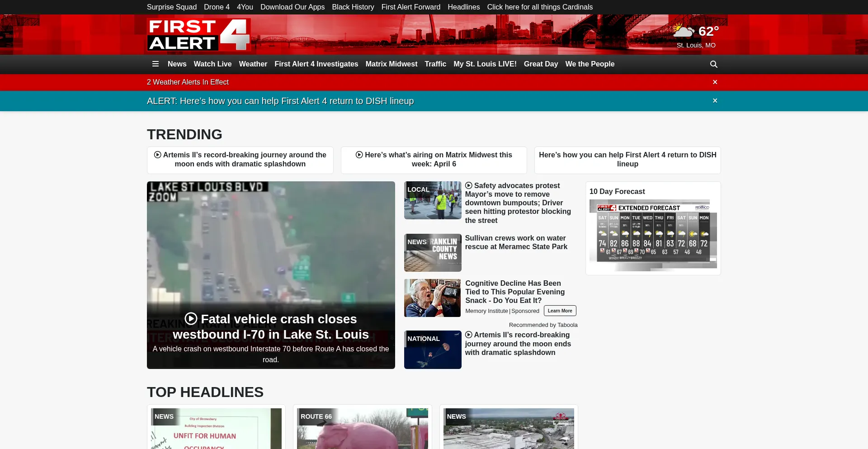Click play icon on trending Artemis card
Image resolution: width=868 pixels, height=449 pixels.
pos(158,155)
